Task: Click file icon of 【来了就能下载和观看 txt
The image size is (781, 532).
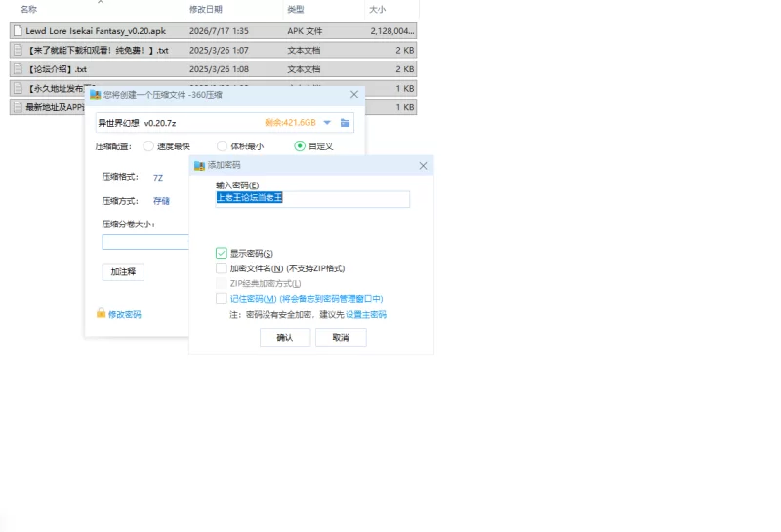Action: 18,51
